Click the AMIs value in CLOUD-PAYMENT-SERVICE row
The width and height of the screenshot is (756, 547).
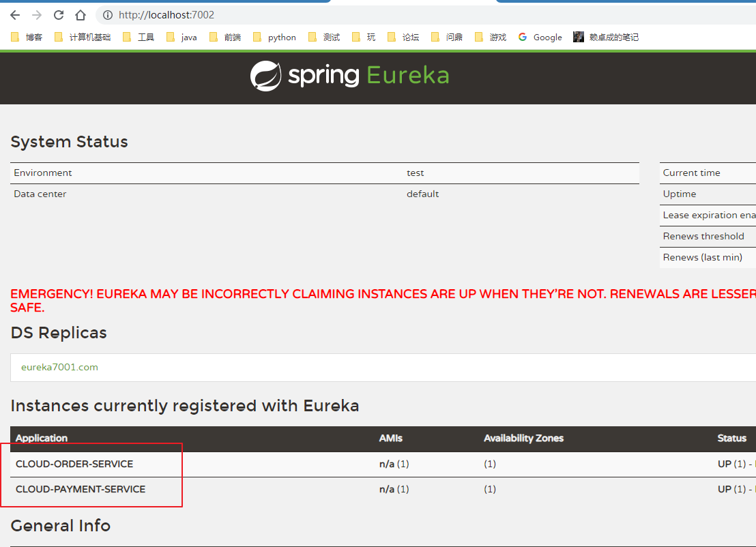(x=394, y=489)
